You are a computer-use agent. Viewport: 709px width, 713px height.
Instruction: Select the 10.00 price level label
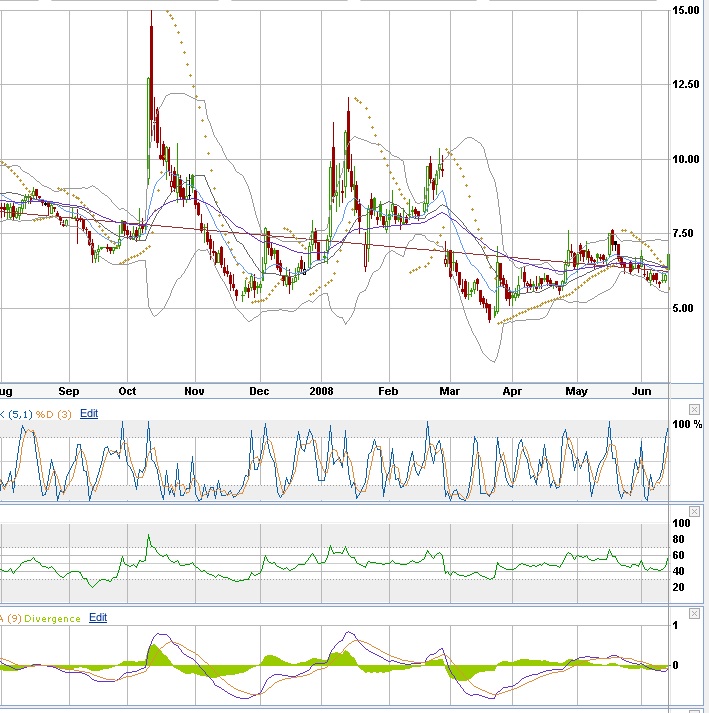pyautogui.click(x=686, y=159)
